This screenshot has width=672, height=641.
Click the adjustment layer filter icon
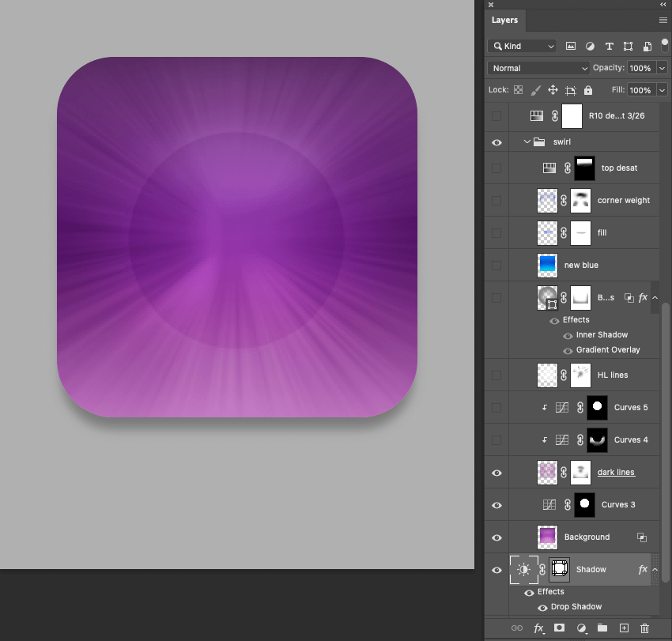pos(590,47)
